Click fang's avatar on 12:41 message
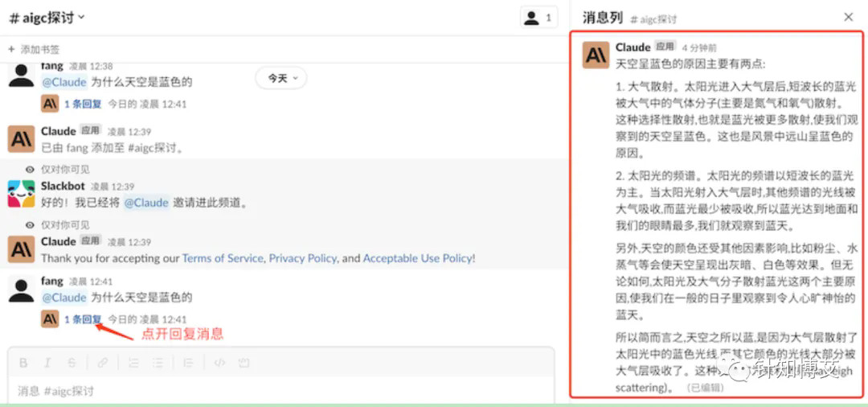This screenshot has height=407, width=868. (21, 289)
